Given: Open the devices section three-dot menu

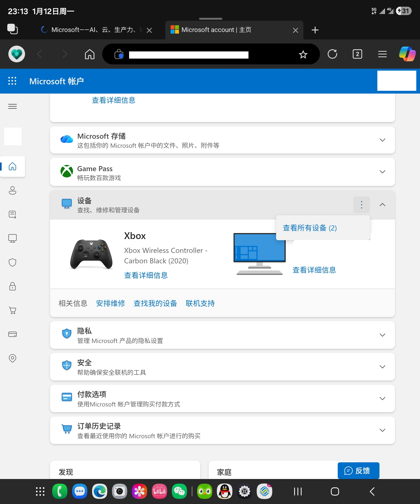Looking at the screenshot, I should 362,205.
